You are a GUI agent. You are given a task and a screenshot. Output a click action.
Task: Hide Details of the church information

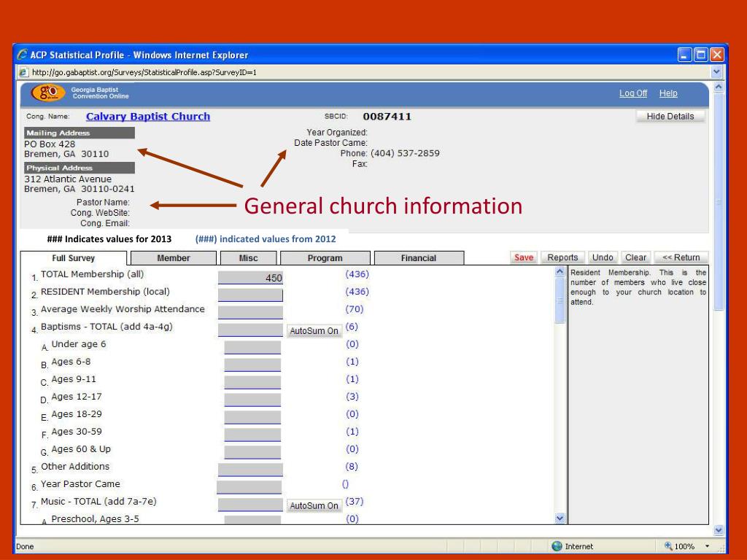(x=670, y=117)
